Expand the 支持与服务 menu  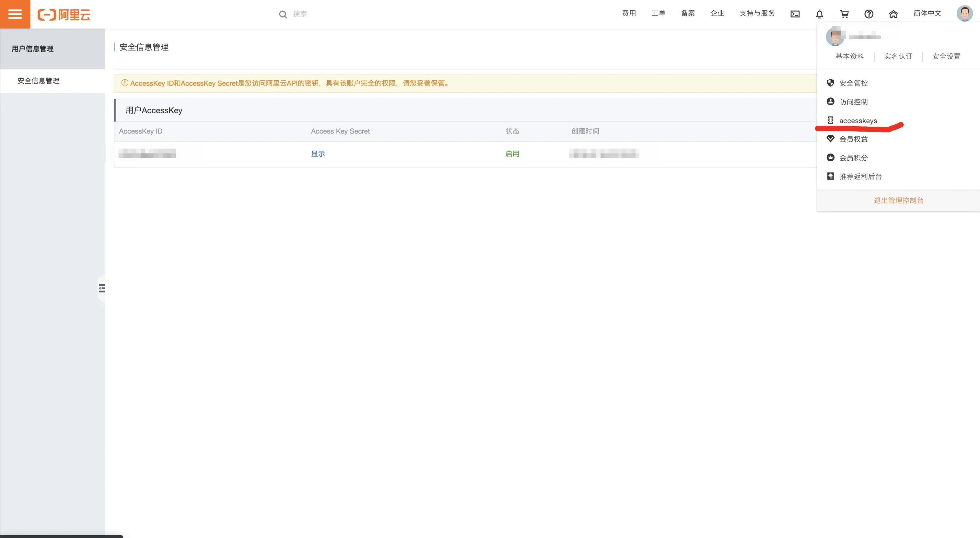pos(757,13)
